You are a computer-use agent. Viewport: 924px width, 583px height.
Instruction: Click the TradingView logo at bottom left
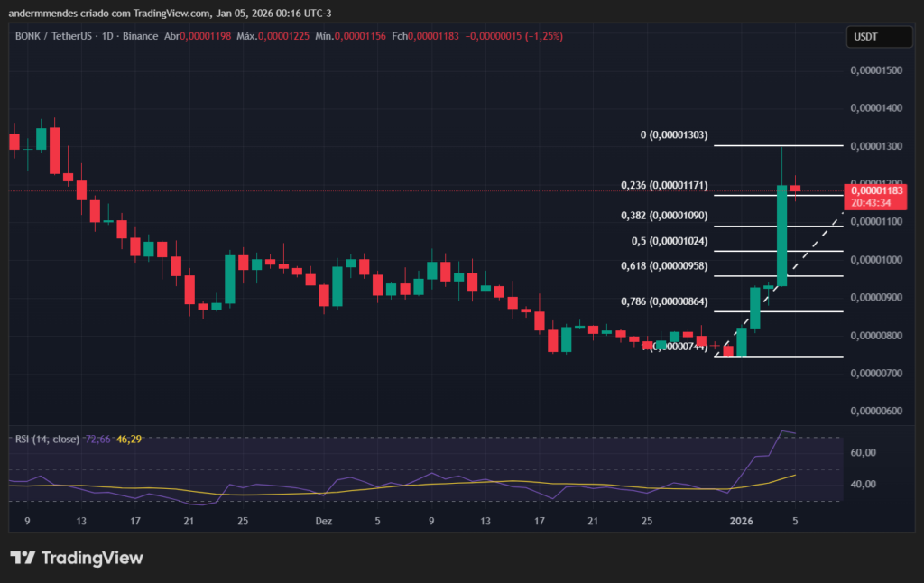click(x=77, y=559)
